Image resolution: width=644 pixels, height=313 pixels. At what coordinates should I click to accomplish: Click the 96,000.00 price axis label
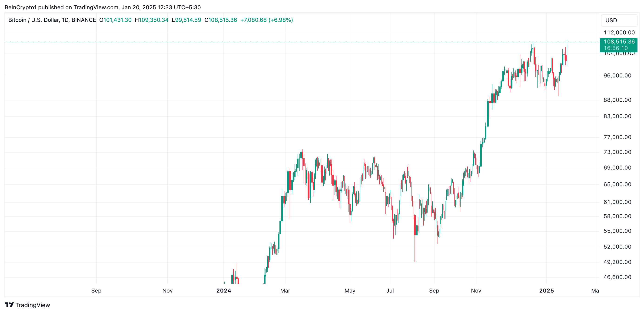(x=617, y=76)
